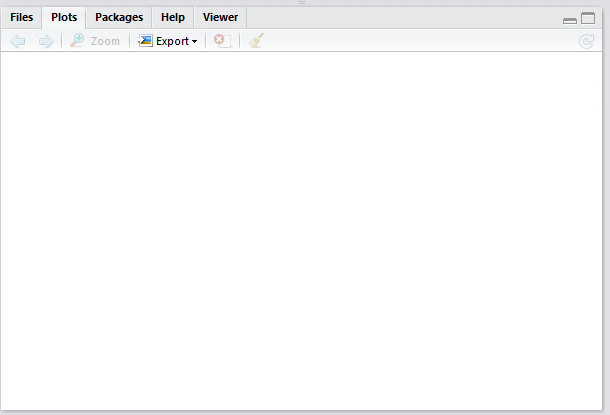The width and height of the screenshot is (610, 415).
Task: Go to previous plot arrow
Action: [18, 41]
